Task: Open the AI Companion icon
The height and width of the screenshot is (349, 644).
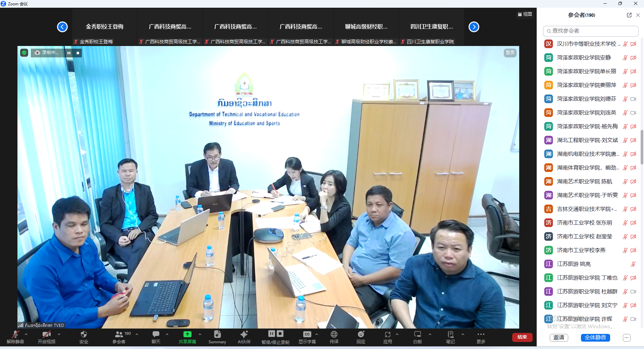Action: 244,335
